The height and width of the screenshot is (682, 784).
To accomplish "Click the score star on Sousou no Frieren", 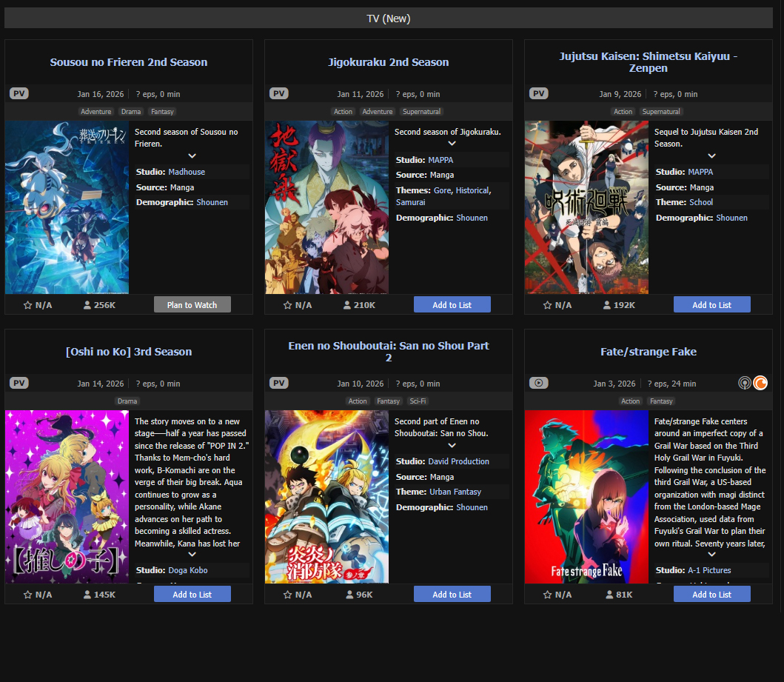I will [28, 305].
